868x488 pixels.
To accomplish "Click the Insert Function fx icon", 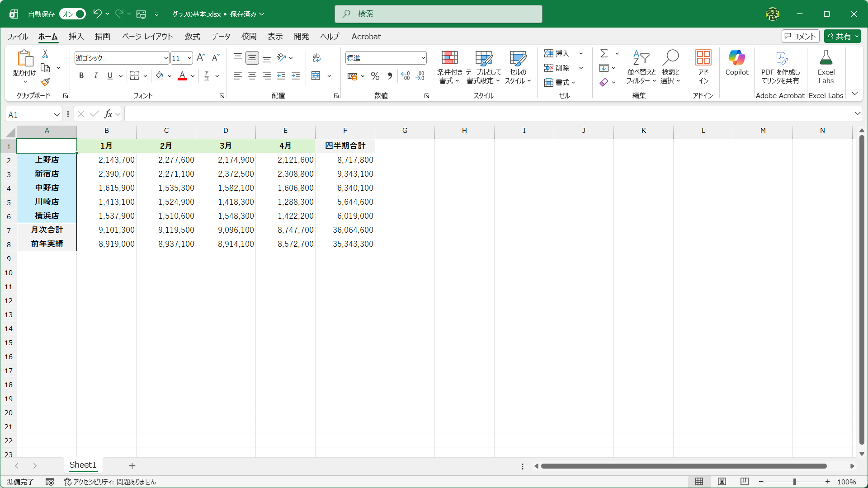I will (x=108, y=114).
